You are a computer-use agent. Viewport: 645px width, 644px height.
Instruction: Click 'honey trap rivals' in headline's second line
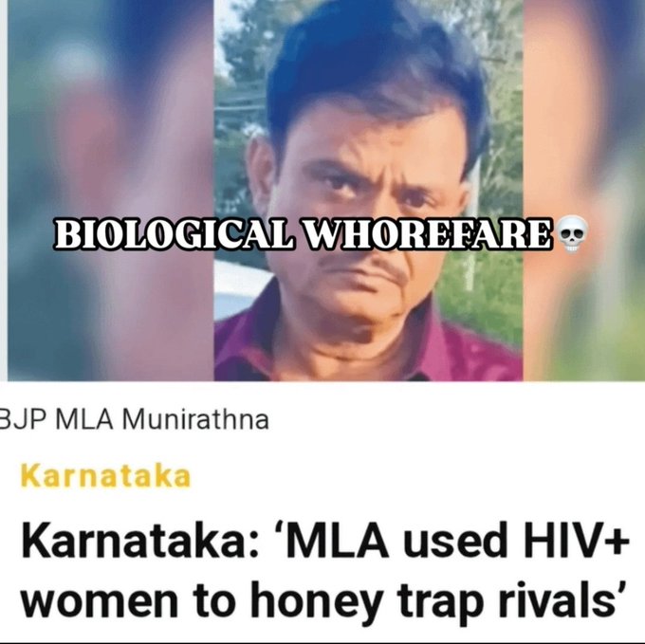tap(438, 599)
